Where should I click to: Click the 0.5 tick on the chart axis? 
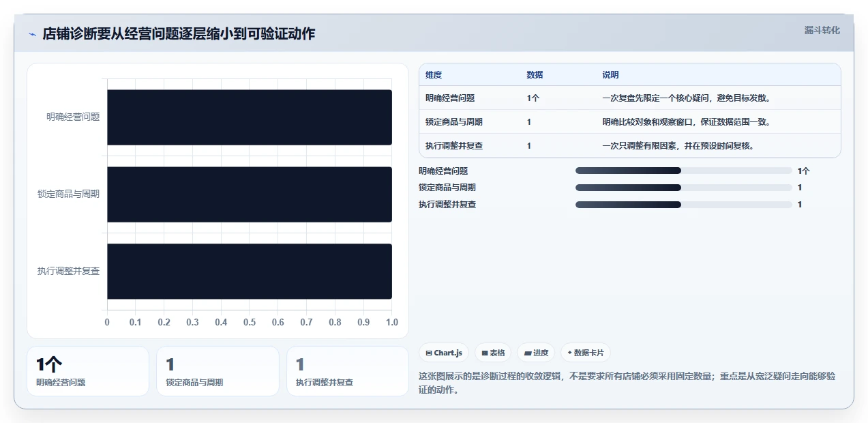click(250, 322)
